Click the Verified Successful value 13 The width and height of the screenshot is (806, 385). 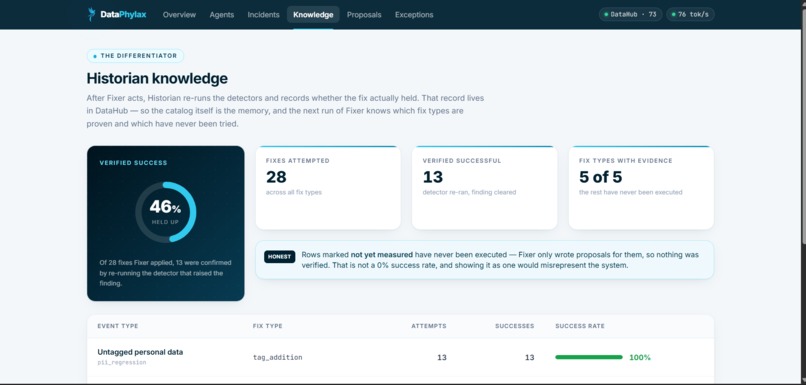coord(432,177)
